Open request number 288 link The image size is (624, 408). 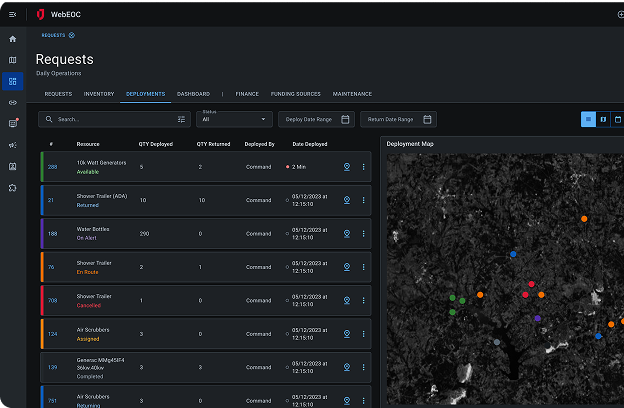(52, 167)
